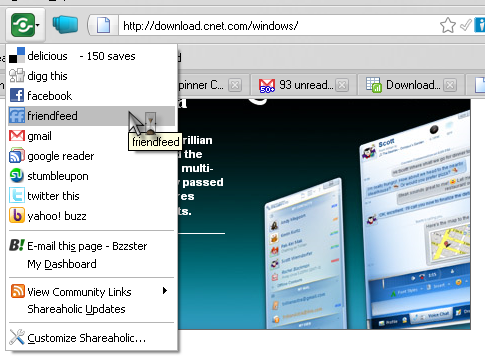This screenshot has height=362, width=485.
Task: Click the Community Links submenu arrow
Action: click(x=165, y=291)
